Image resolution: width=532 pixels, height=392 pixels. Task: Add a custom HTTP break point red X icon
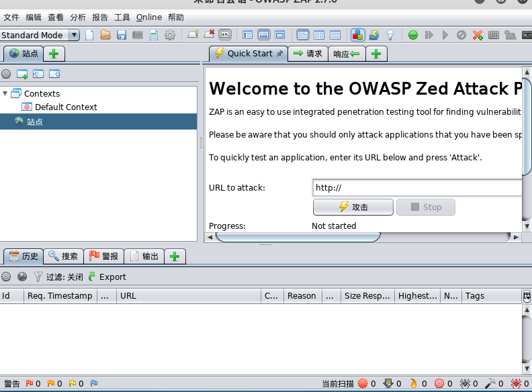(x=478, y=35)
